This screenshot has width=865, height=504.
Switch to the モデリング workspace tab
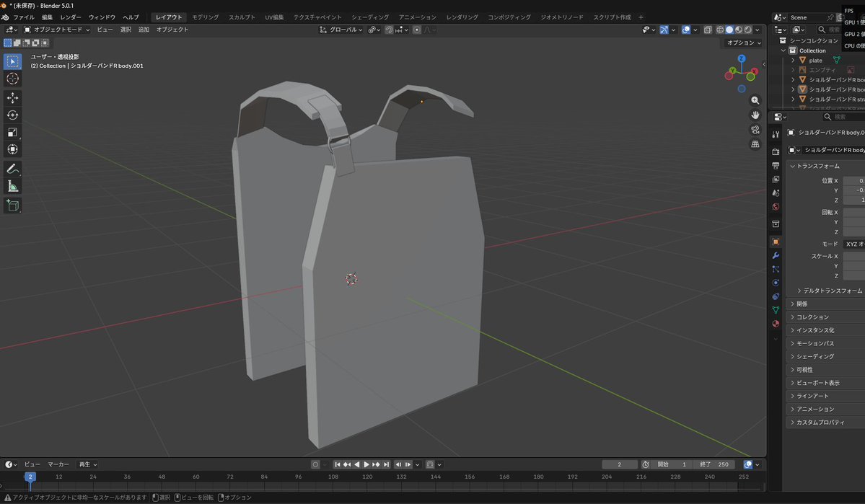pos(205,17)
